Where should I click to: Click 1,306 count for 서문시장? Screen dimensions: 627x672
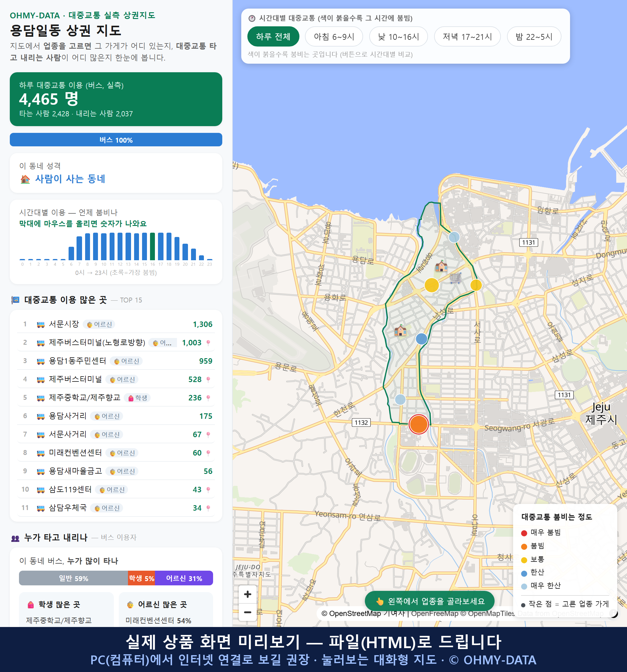pyautogui.click(x=202, y=325)
